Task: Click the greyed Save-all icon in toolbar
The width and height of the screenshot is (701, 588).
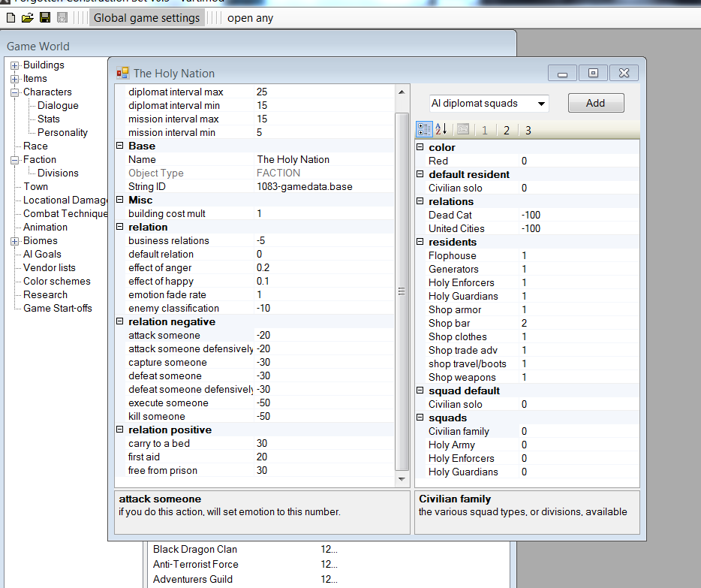Action: [62, 18]
